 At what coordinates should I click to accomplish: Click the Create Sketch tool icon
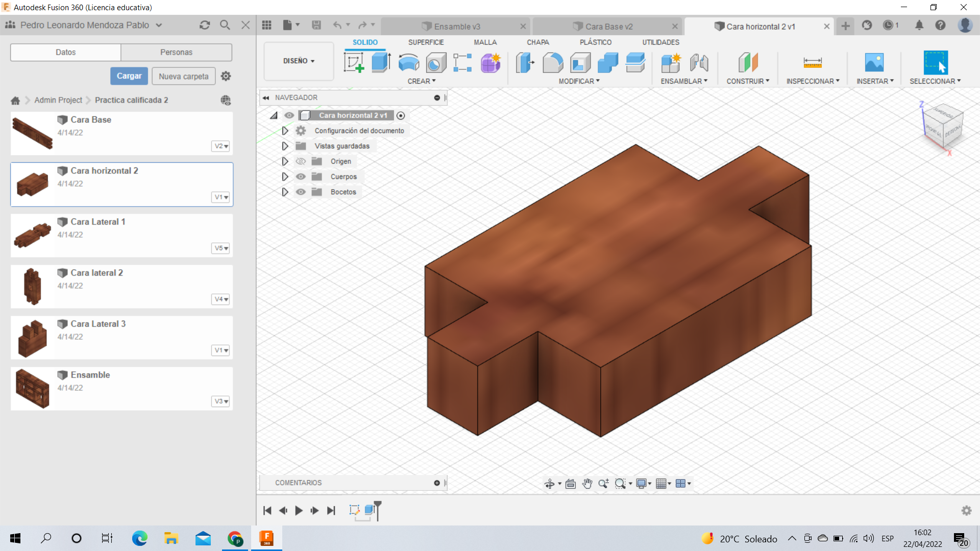354,63
